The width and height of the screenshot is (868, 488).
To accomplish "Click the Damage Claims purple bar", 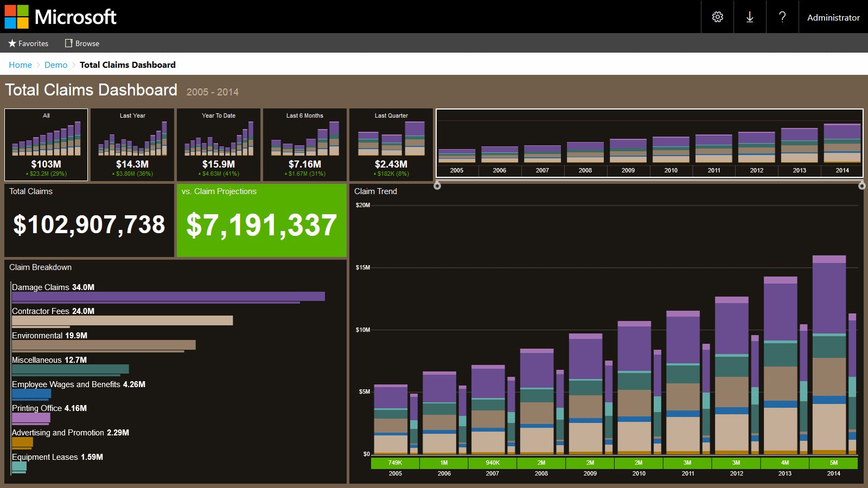I will [x=168, y=296].
